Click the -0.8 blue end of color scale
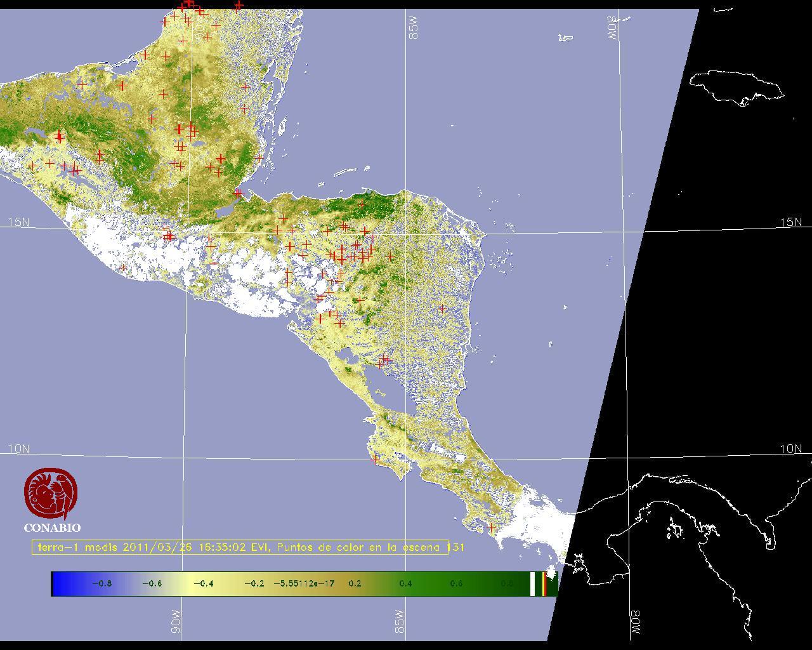This screenshot has height=650, width=812. [x=101, y=583]
